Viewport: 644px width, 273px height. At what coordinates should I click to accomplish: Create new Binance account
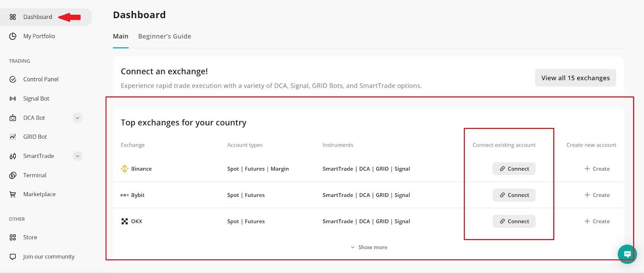click(x=597, y=169)
